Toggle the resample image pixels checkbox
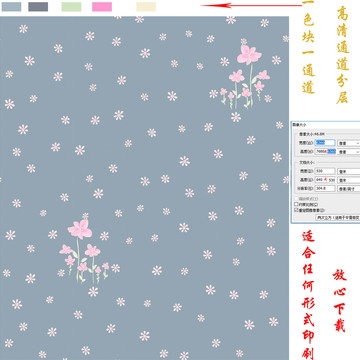The image size is (360, 360). pos(296,210)
